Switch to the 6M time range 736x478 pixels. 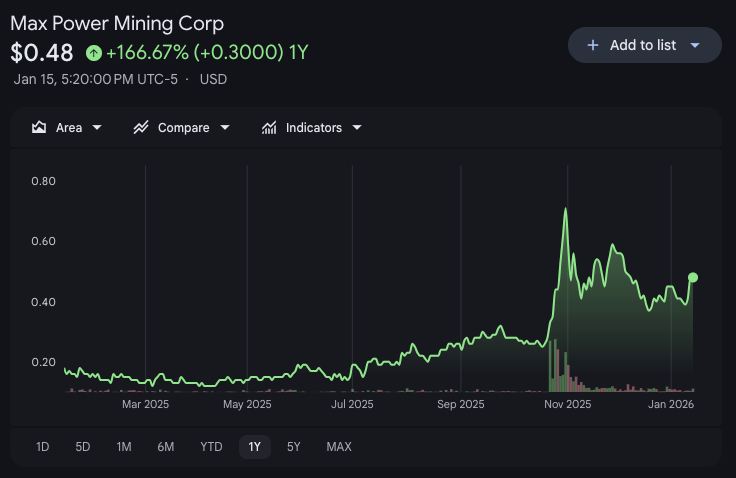(x=166, y=447)
